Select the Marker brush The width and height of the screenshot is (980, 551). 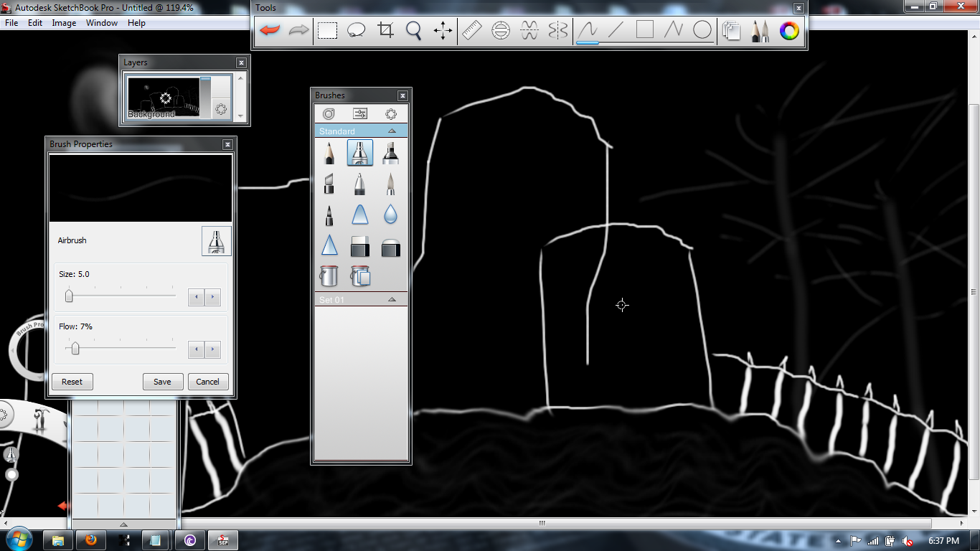pos(390,154)
